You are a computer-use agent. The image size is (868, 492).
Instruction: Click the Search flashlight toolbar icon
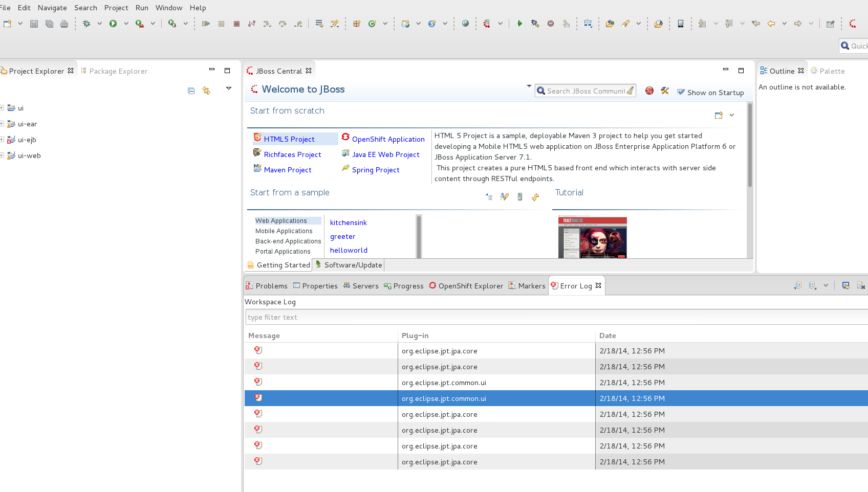tap(625, 24)
